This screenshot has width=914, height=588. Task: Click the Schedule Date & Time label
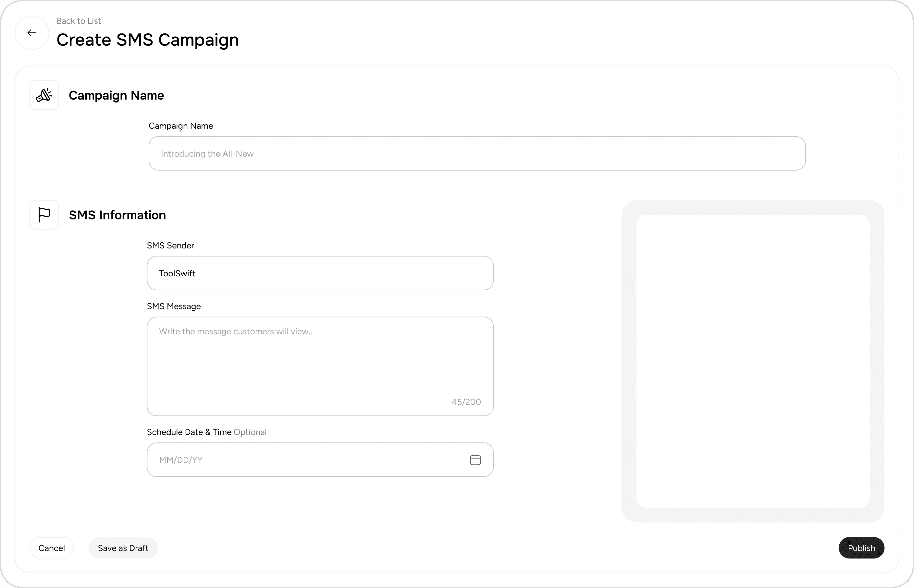(189, 432)
